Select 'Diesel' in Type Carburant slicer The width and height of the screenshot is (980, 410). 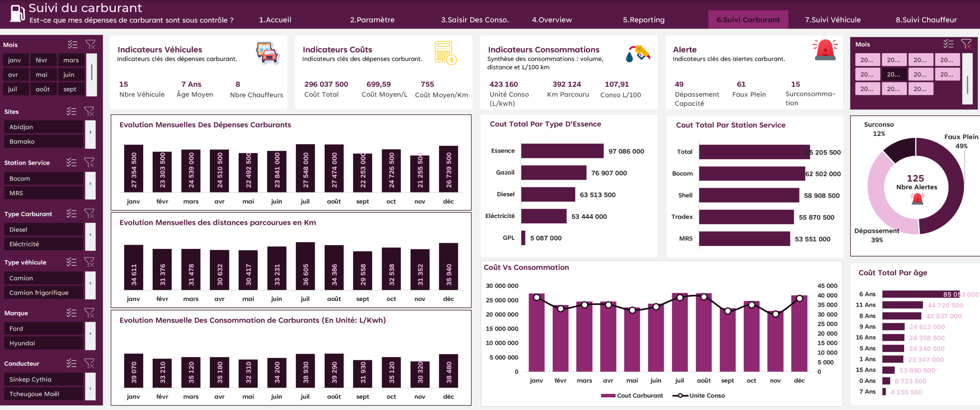pyautogui.click(x=44, y=229)
